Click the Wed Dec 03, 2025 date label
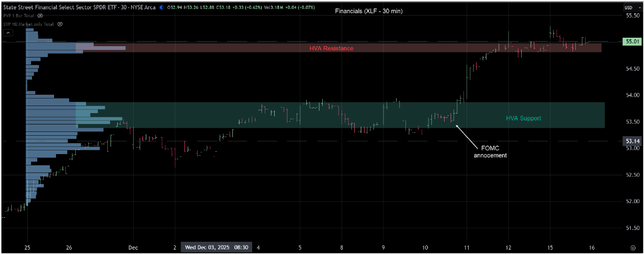 216,247
